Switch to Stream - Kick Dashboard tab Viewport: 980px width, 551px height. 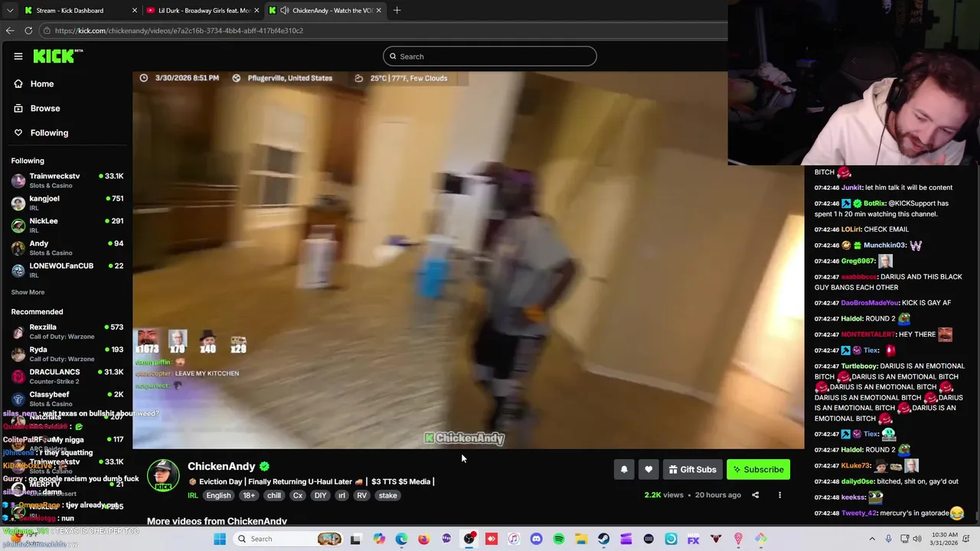pos(80,10)
